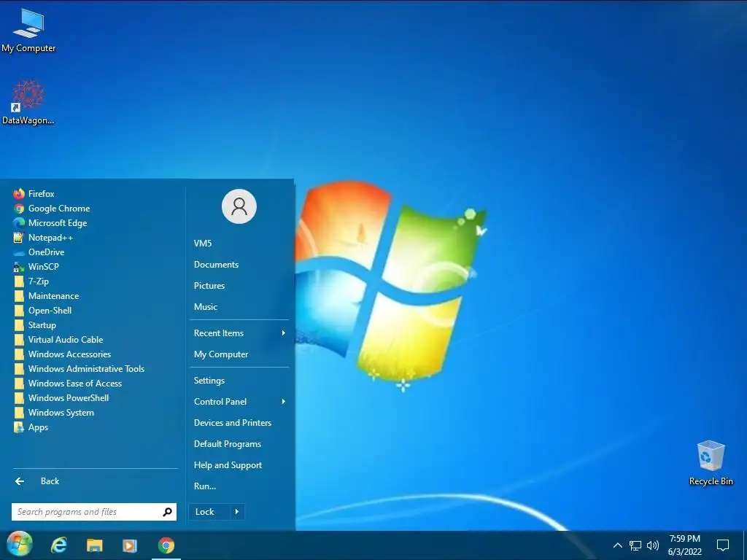Screen dimensions: 747x560
Task: Open Internet Explorer from the taskbar
Action: coord(59,545)
